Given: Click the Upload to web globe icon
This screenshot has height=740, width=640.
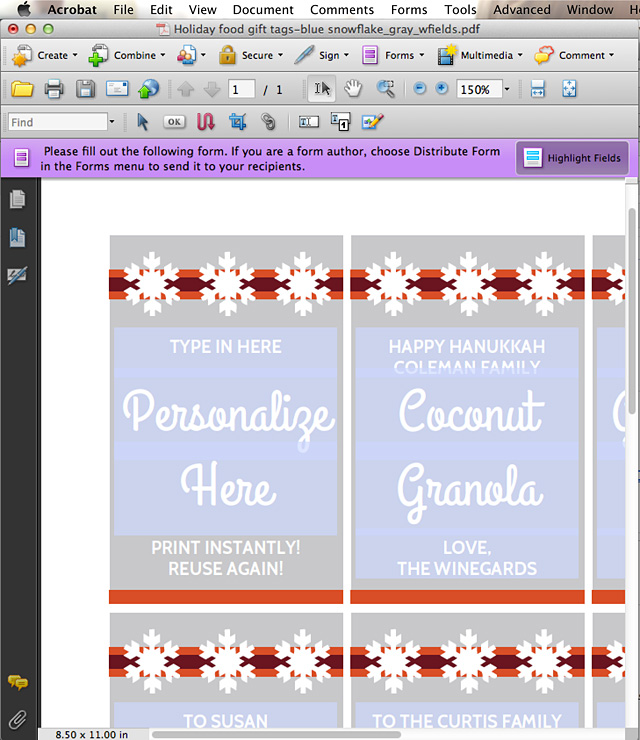Looking at the screenshot, I should [x=148, y=89].
